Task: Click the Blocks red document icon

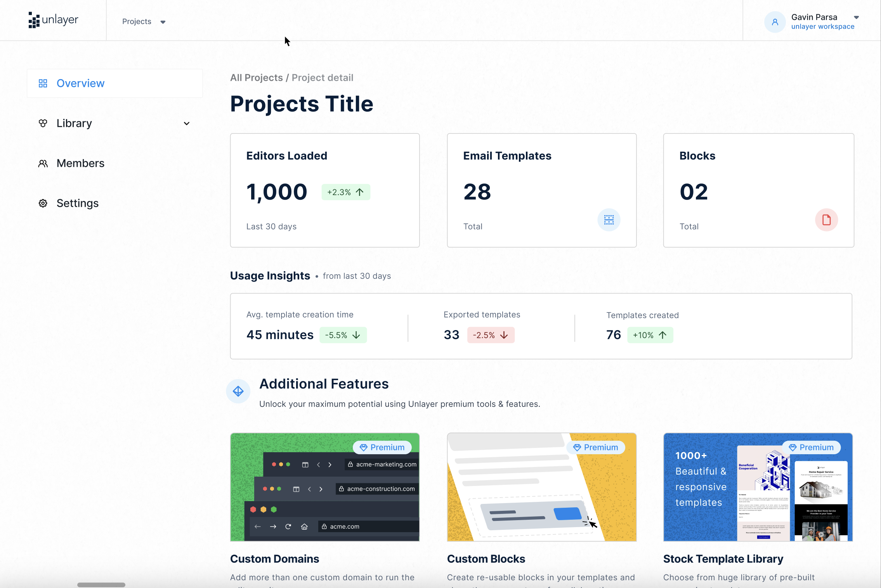Action: 826,220
